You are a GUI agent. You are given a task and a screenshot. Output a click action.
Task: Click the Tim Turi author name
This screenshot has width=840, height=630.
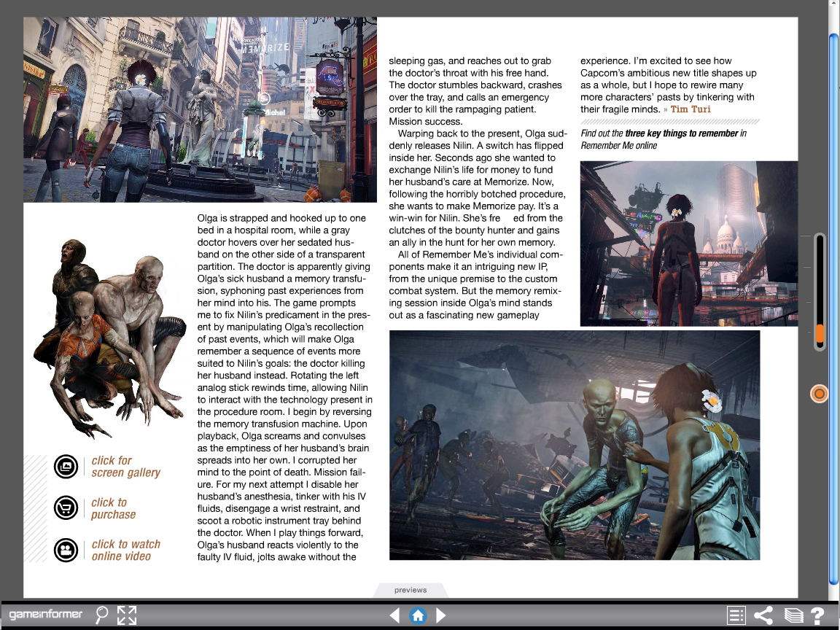point(691,109)
